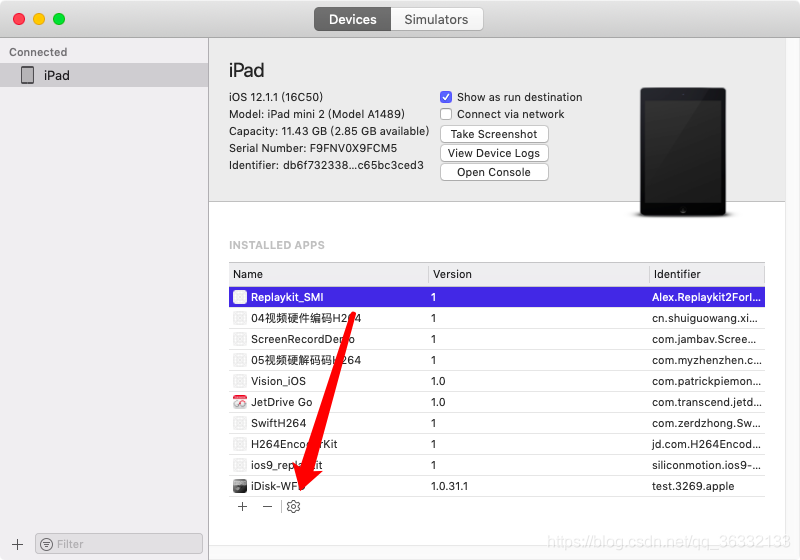Click the Connected section label in sidebar
The height and width of the screenshot is (560, 800).
point(38,52)
